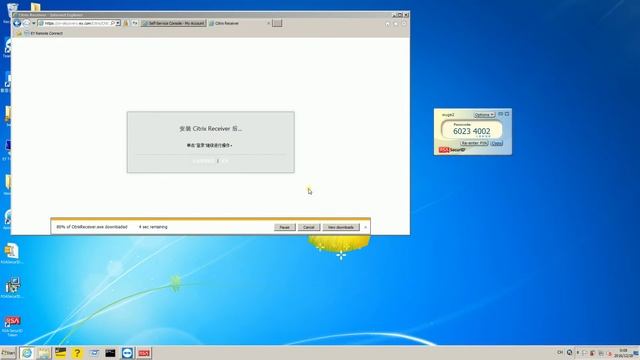This screenshot has height=360, width=640.
Task: Open a new blank tab
Action: pyautogui.click(x=277, y=23)
